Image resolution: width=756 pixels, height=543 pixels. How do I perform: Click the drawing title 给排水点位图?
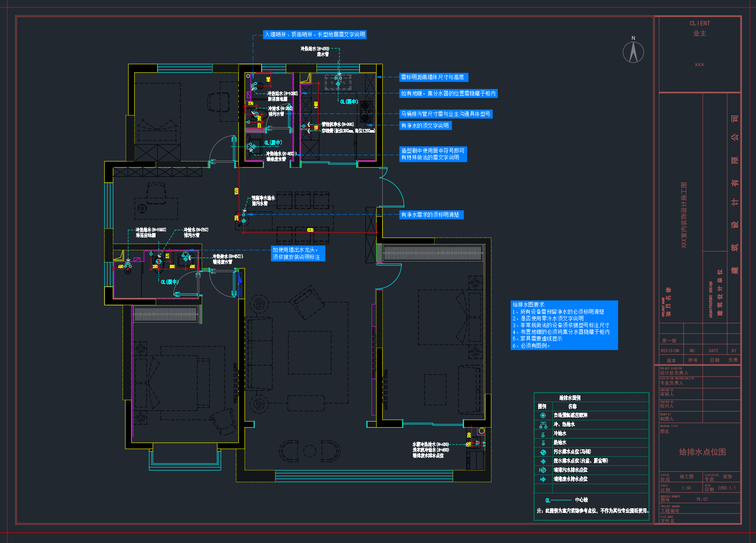tap(702, 452)
